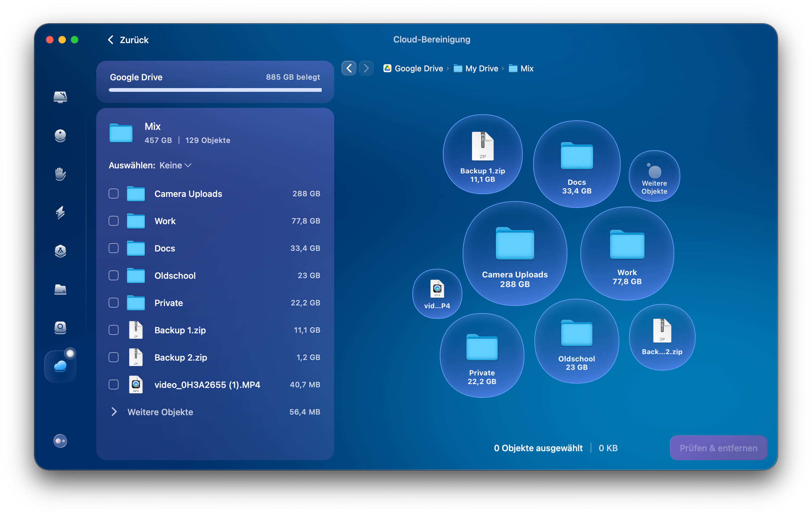
Task: Enable the checkbox next to Work folder
Action: (x=113, y=221)
